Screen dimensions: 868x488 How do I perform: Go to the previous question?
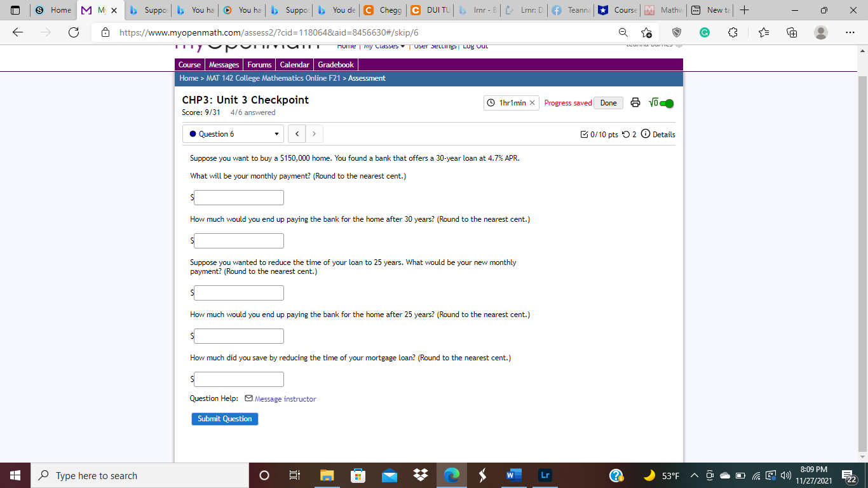click(296, 134)
